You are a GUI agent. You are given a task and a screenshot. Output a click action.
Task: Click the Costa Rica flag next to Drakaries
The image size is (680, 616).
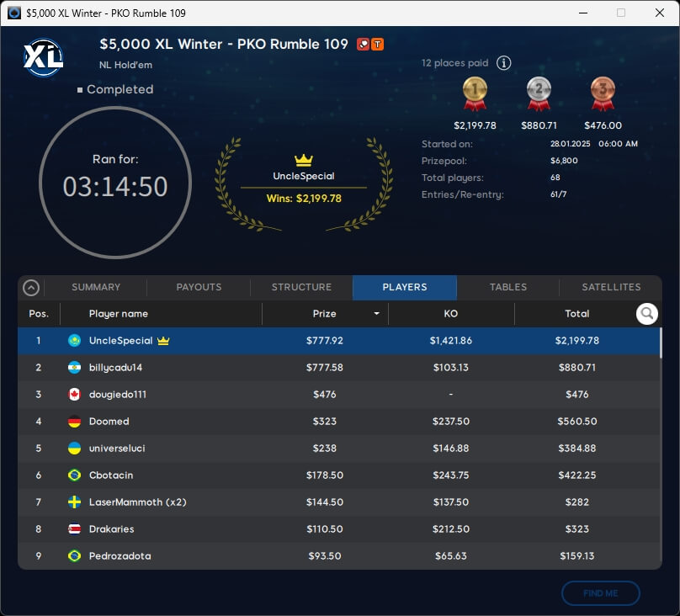coord(75,528)
